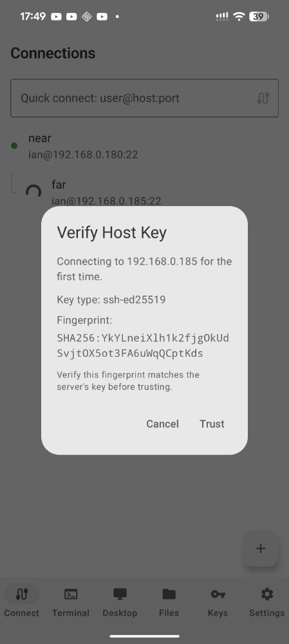
Task: Tap the first YouTube notification icon
Action: 56,17
